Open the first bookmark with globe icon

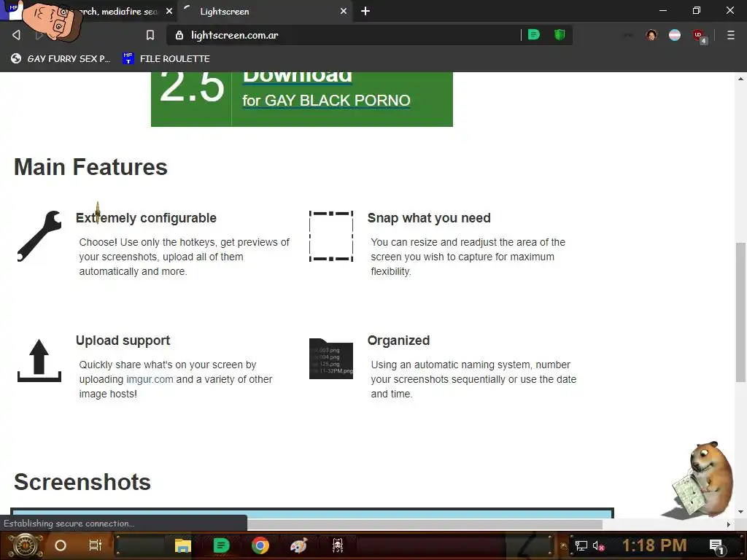coord(61,58)
